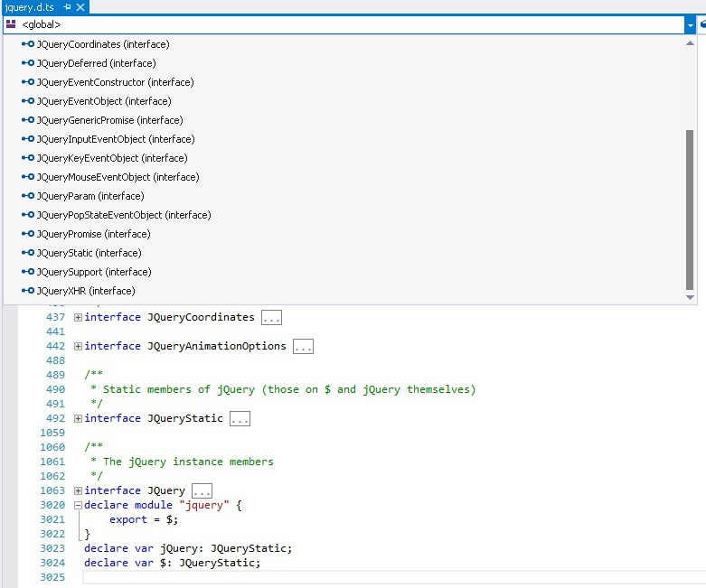706x588 pixels.
Task: Select JQueryGenericPromise interface entry
Action: tap(351, 119)
